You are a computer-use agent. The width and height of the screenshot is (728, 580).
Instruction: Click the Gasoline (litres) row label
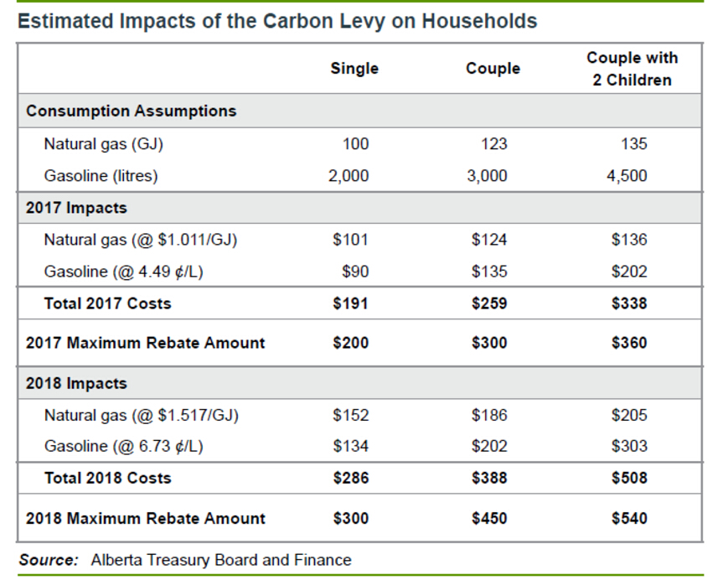(101, 176)
